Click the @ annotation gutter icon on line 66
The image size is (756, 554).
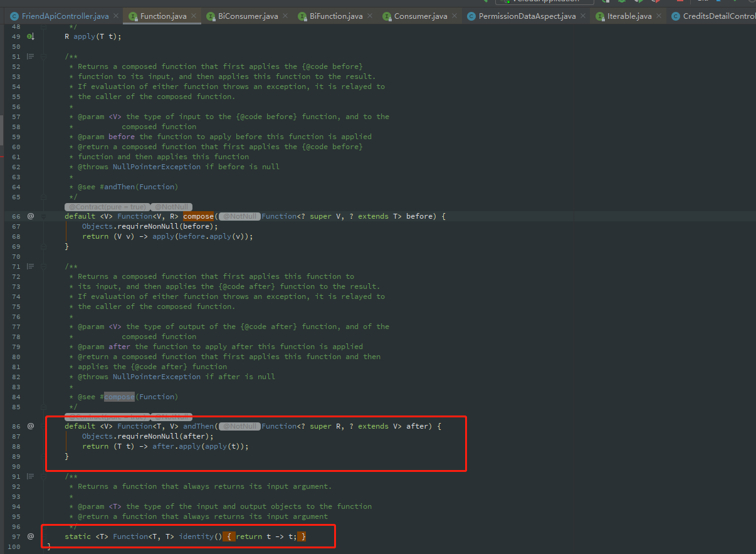point(31,216)
